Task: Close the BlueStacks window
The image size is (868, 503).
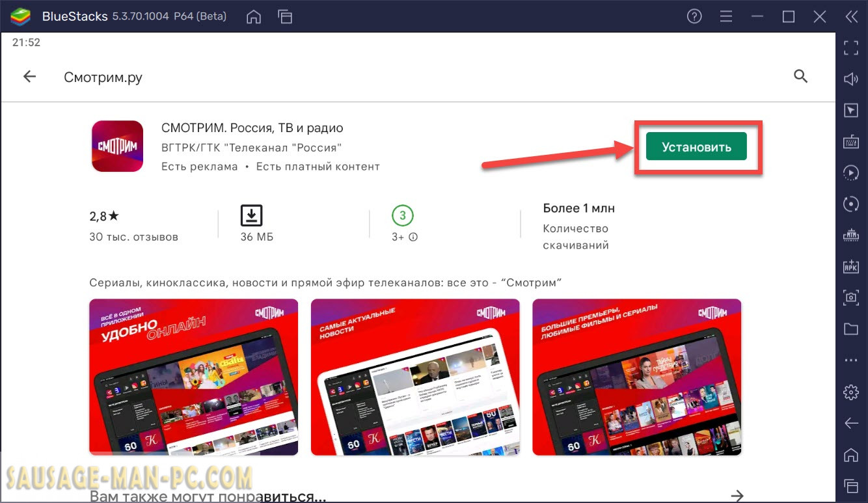Action: coord(819,17)
